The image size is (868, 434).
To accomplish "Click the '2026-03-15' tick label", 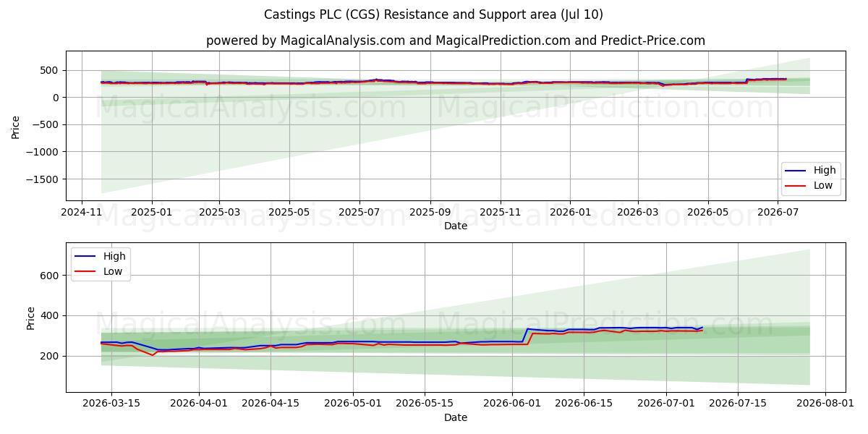I will tap(111, 404).
